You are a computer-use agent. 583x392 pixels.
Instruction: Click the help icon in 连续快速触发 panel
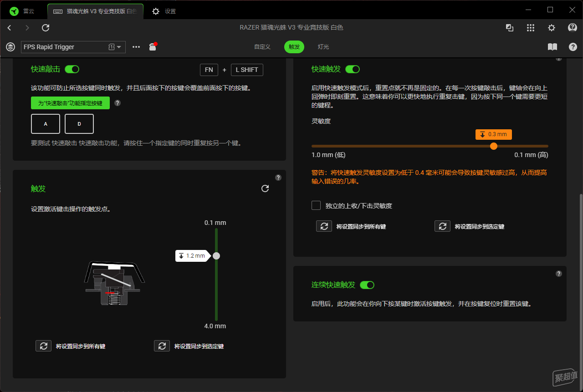pyautogui.click(x=559, y=274)
